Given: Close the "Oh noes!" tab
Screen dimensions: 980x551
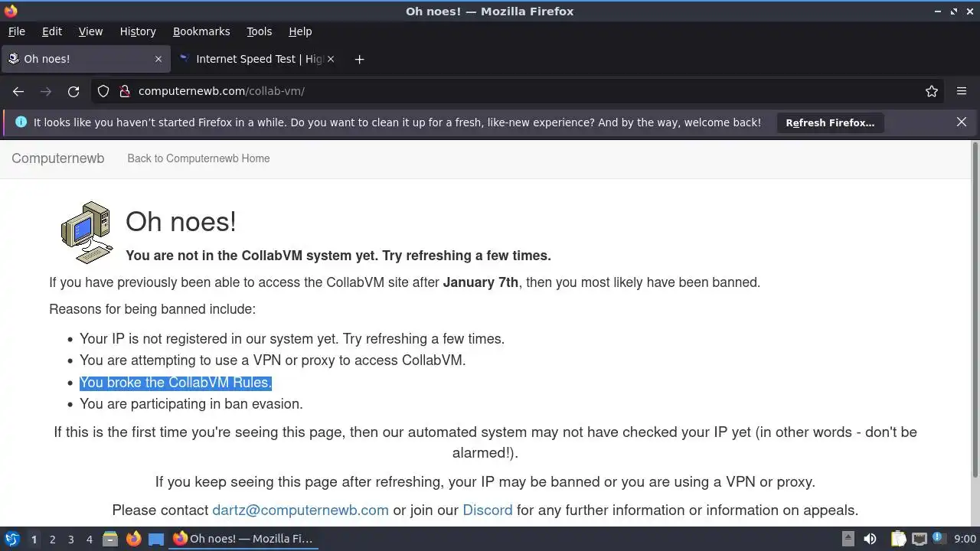Looking at the screenshot, I should point(158,59).
